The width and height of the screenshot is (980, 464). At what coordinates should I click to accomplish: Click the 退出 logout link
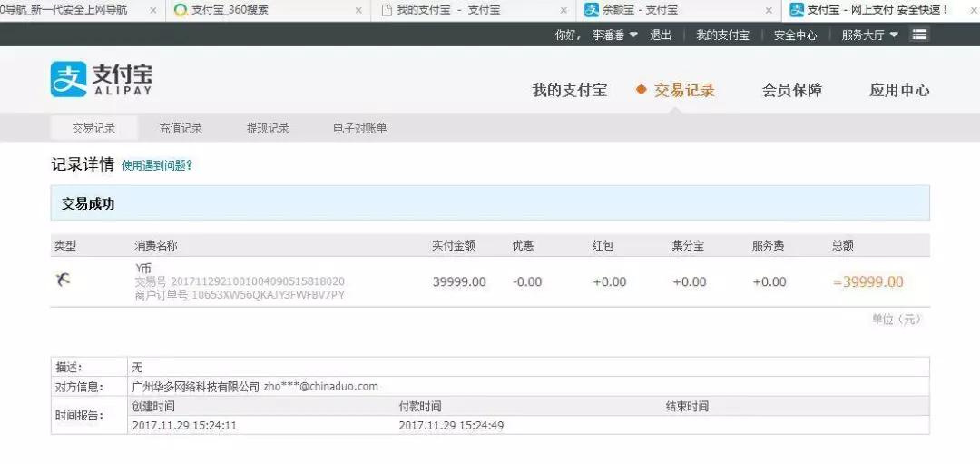tap(661, 35)
